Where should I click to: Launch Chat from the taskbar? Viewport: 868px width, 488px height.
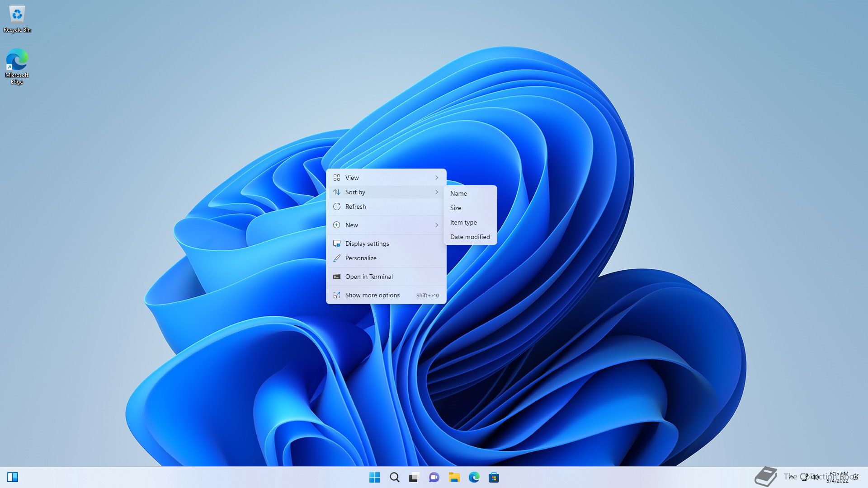[x=434, y=477]
